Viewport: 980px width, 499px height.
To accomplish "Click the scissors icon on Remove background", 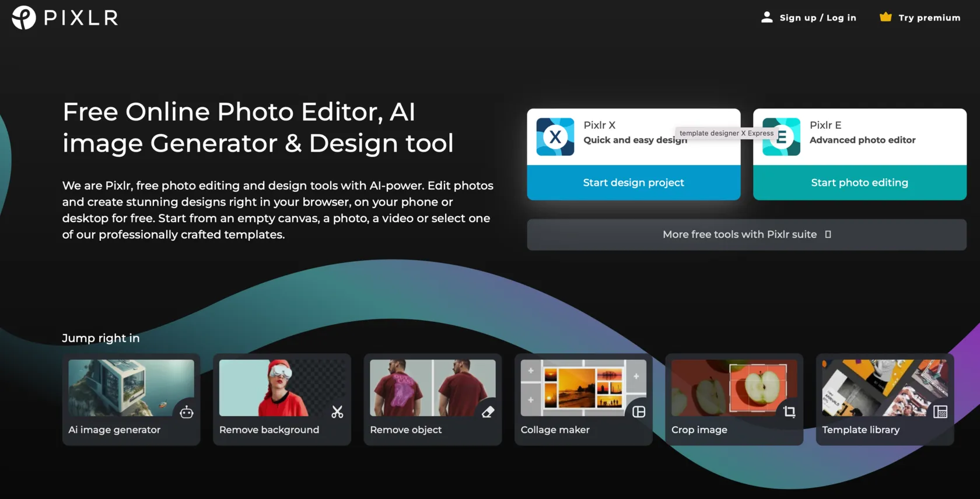I will pos(337,412).
